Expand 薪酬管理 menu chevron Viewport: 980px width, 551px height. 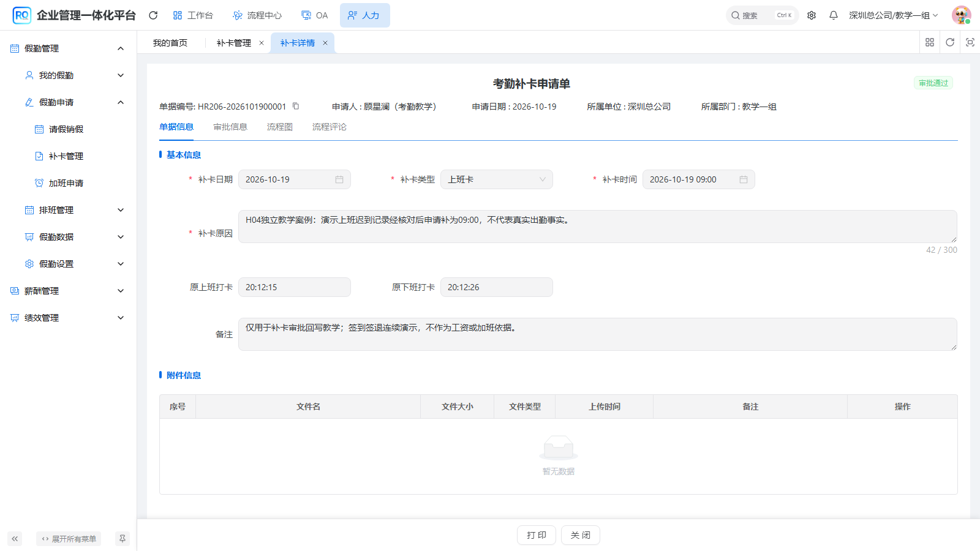coord(121,291)
